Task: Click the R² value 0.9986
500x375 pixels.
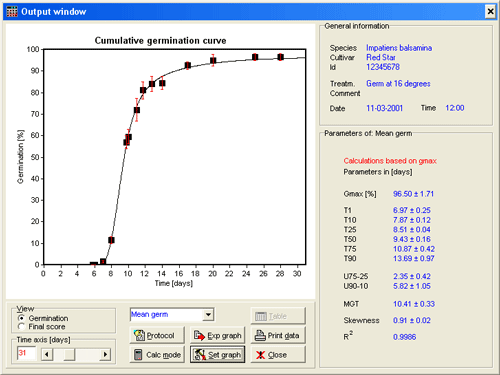Action: 405,337
